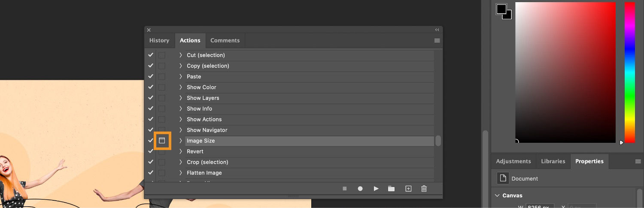Switch to the Adjustments tab
Image resolution: width=644 pixels, height=208 pixels.
click(513, 161)
